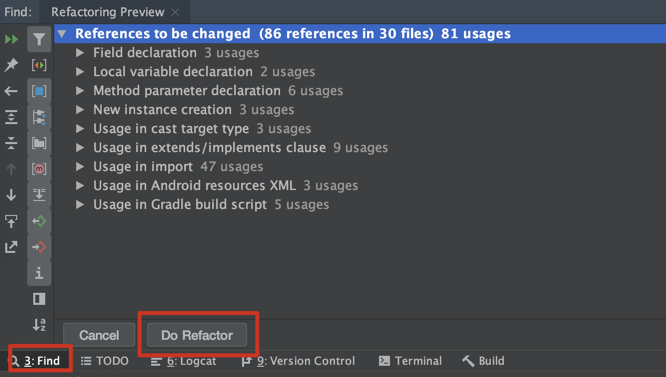Switch to the Logcat tool tab
Image resolution: width=666 pixels, height=377 pixels.
(183, 361)
